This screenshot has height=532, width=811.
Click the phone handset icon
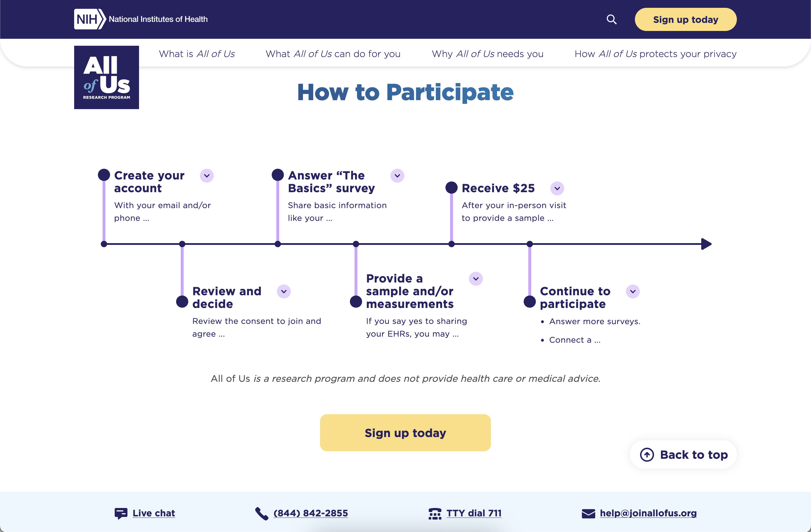[261, 513]
